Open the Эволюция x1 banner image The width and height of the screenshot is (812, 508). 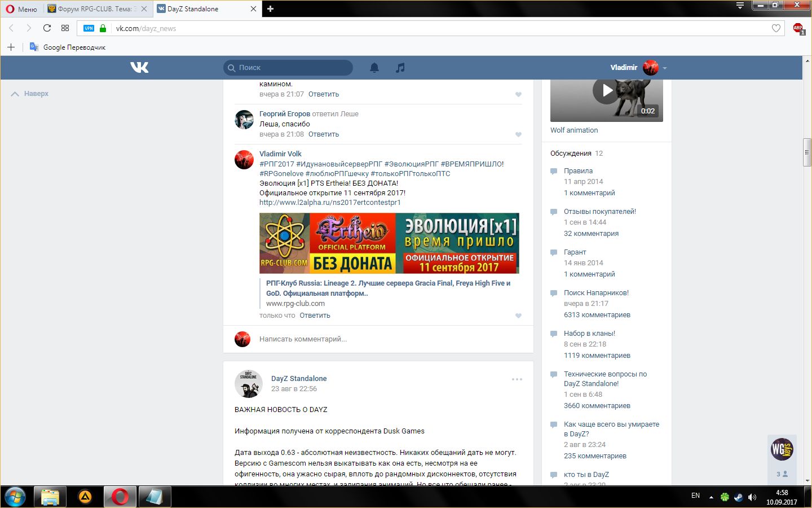[x=389, y=243]
